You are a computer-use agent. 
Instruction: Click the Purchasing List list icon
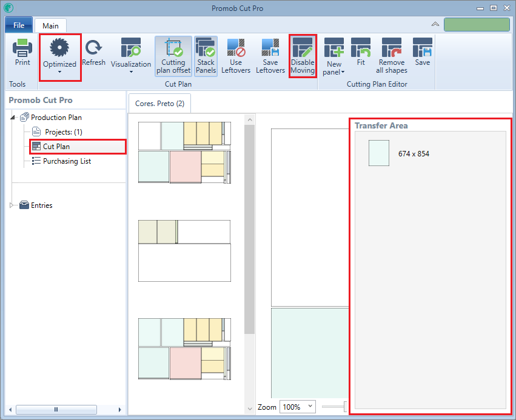[x=36, y=161]
